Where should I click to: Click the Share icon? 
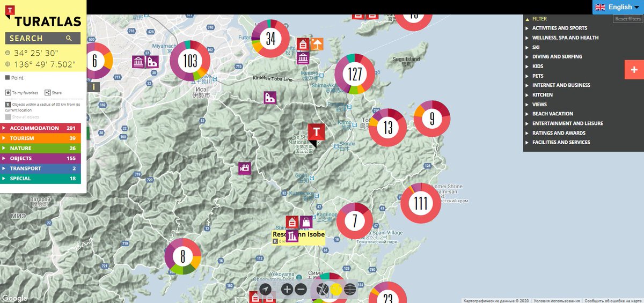point(48,92)
